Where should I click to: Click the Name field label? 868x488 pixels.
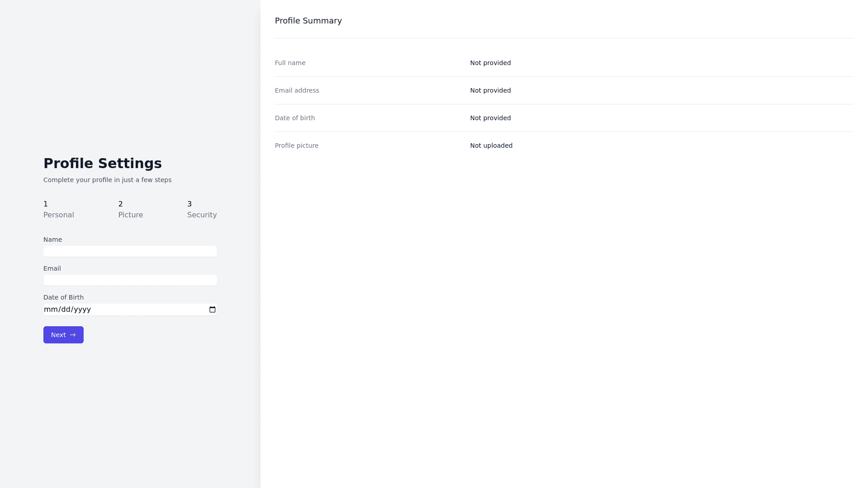tap(52, 239)
